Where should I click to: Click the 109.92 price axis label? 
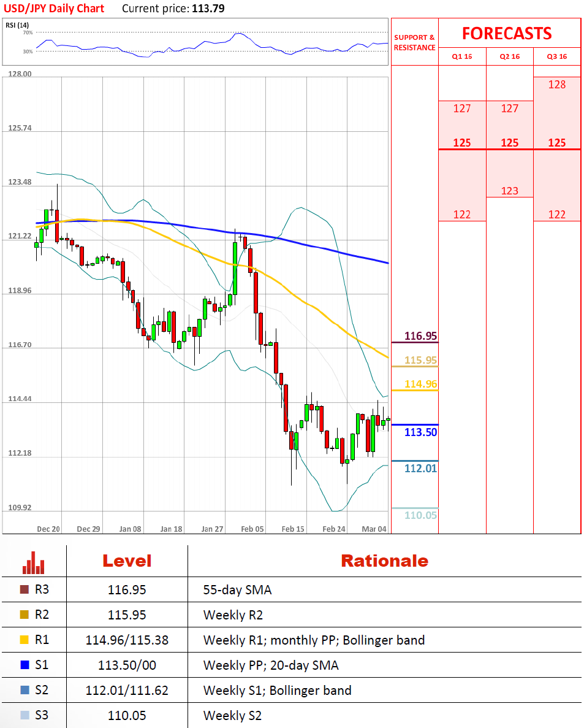[20, 507]
